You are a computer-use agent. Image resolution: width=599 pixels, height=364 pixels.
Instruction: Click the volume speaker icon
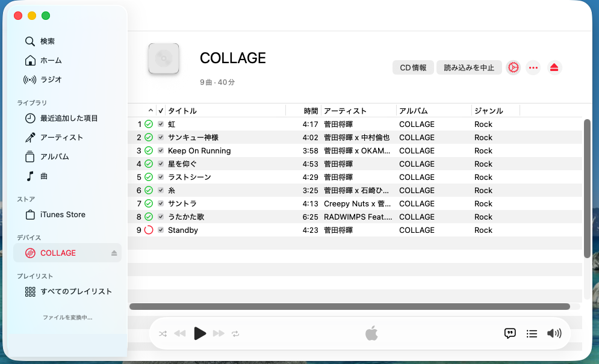[554, 333]
